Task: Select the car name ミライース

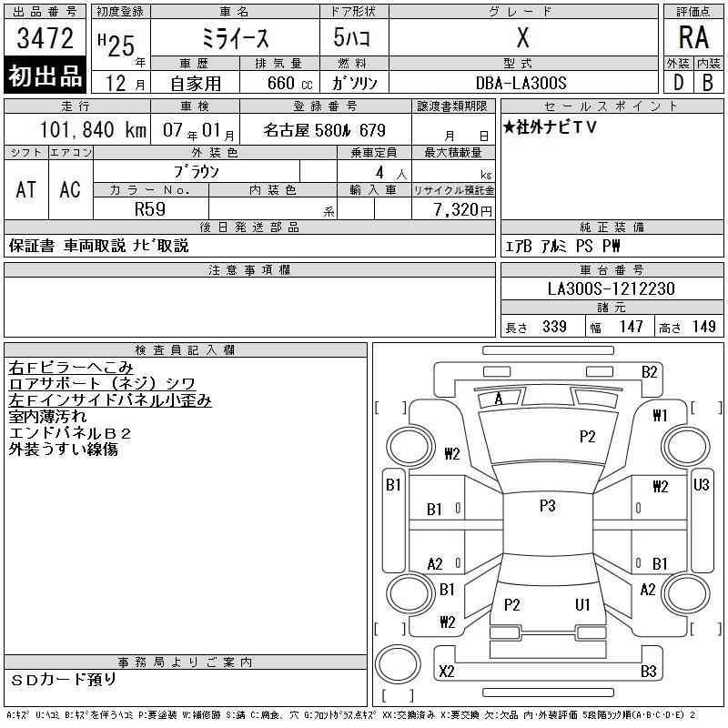Action: (x=236, y=38)
